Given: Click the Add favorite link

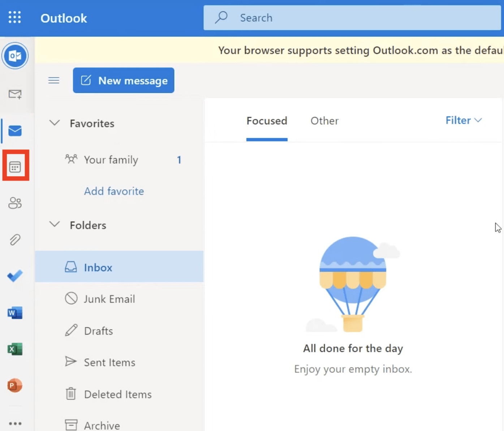Looking at the screenshot, I should (x=114, y=191).
